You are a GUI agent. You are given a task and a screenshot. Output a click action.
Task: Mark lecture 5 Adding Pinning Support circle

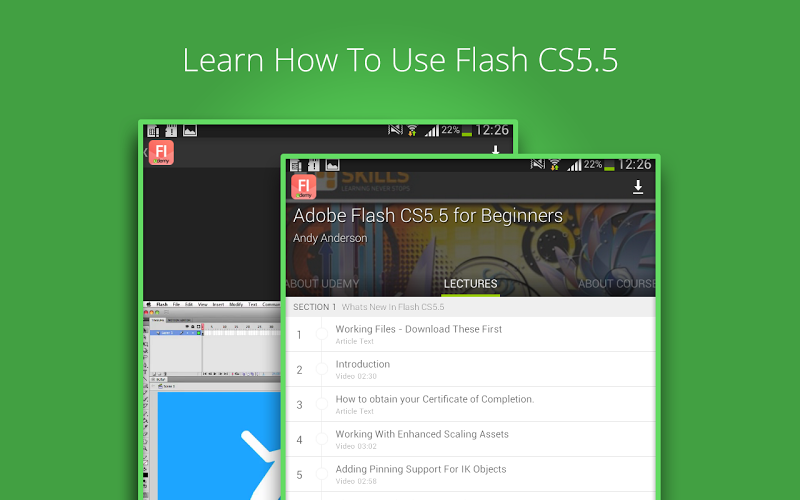pos(322,474)
